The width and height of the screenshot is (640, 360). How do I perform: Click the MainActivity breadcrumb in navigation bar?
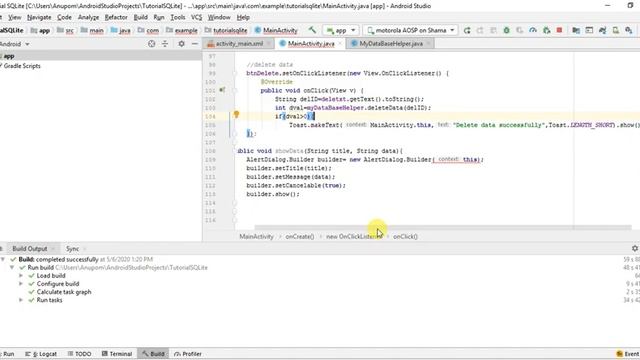point(276,30)
